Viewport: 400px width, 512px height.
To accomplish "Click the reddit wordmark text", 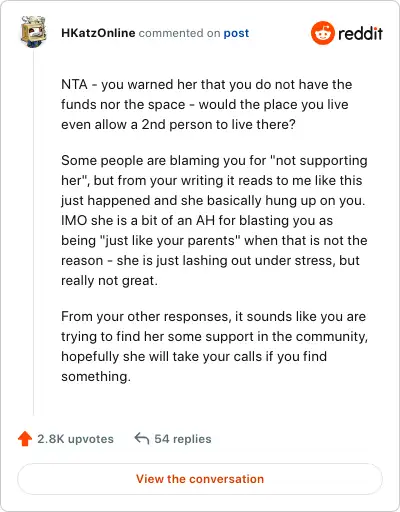I will point(360,33).
